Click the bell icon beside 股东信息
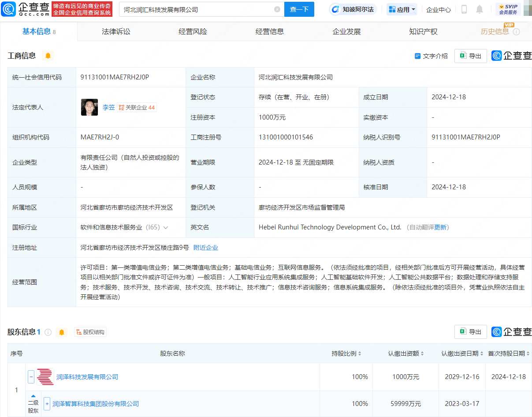Viewport: 532px width, 417px height. click(62, 332)
